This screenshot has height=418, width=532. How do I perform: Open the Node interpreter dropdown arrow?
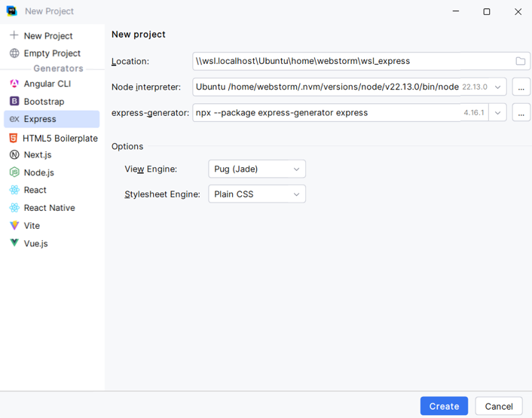[x=497, y=87]
